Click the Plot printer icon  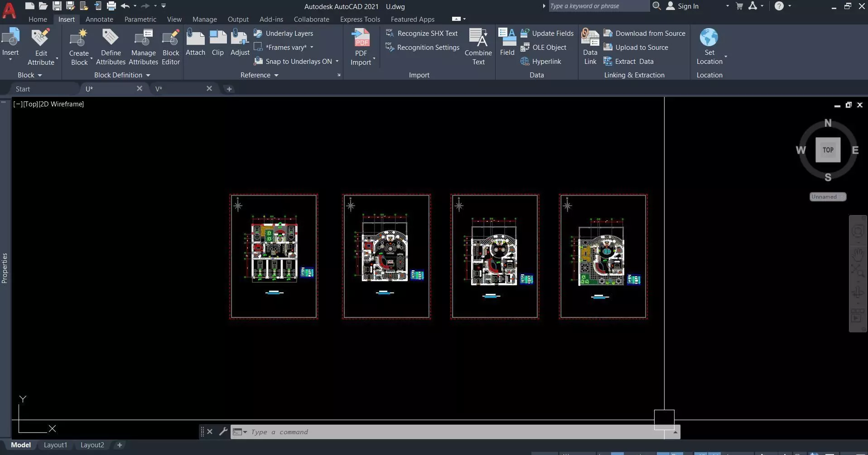[x=111, y=6]
